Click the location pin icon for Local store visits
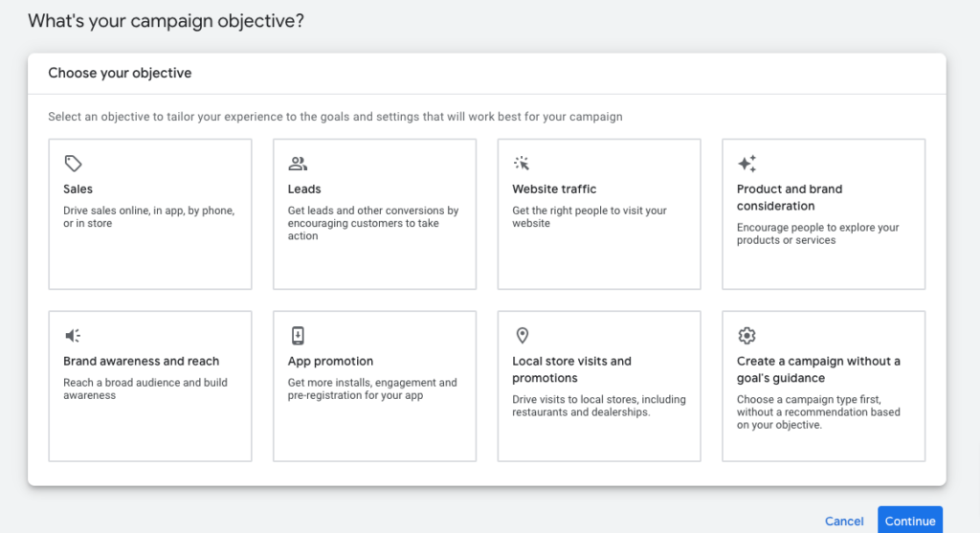The width and height of the screenshot is (980, 533). coord(522,336)
